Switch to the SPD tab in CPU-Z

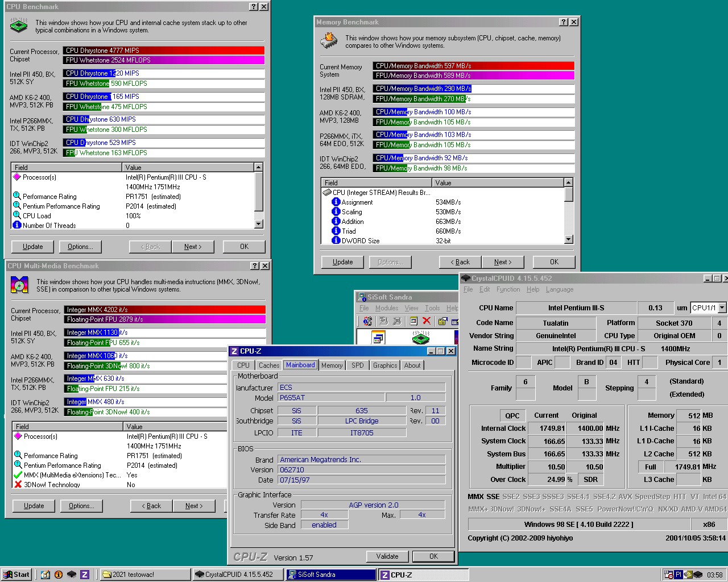358,365
